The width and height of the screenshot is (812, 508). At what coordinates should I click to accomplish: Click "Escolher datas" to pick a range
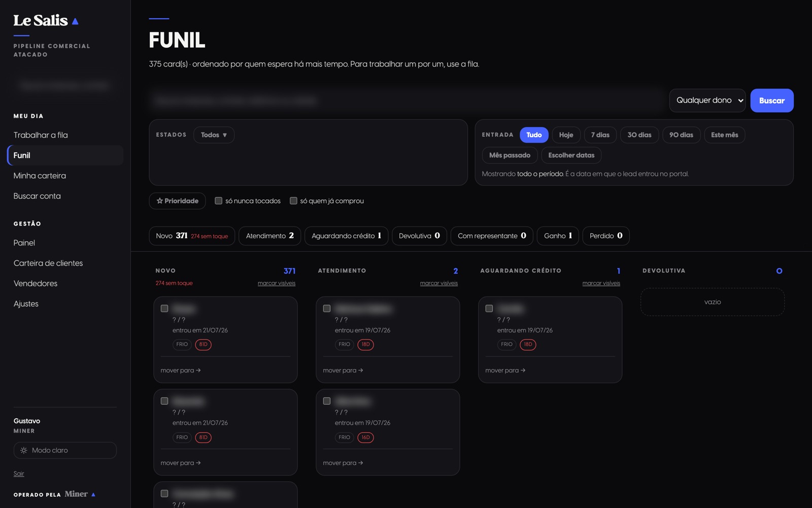(571, 155)
